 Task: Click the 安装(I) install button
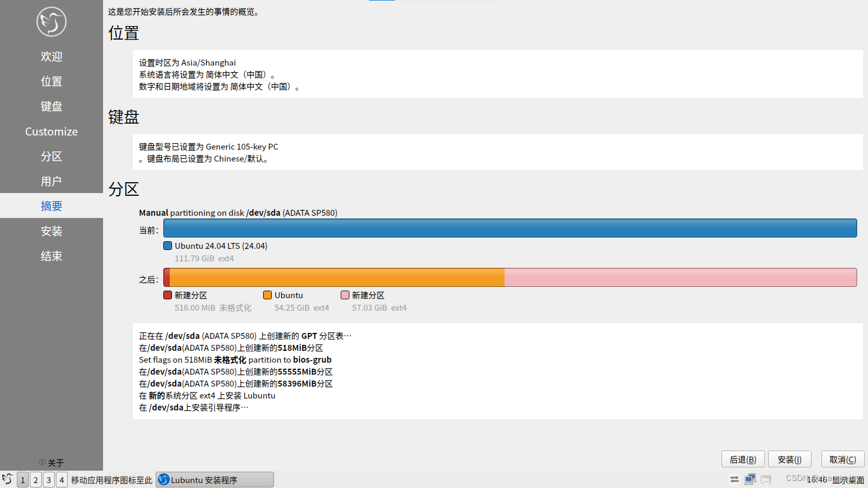click(789, 459)
